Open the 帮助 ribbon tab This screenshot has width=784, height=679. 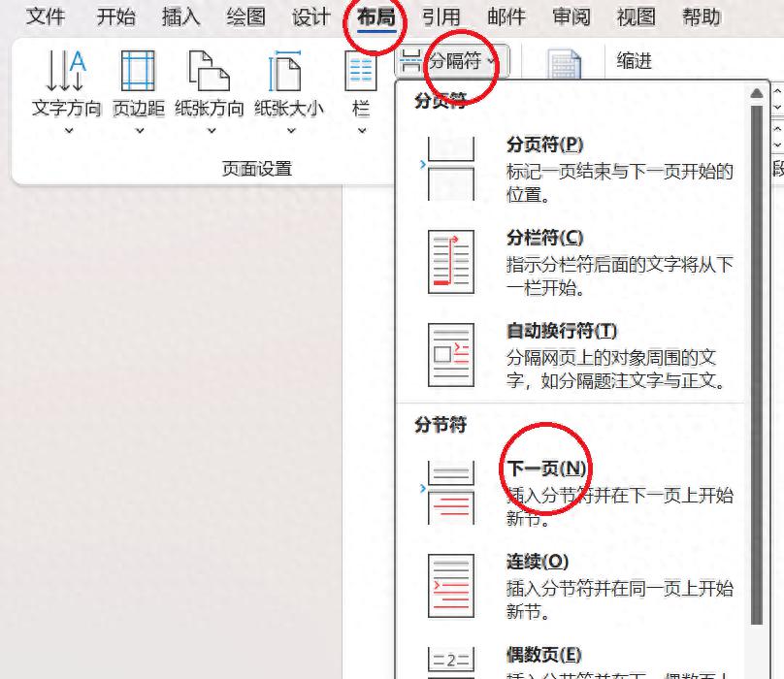coord(701,17)
